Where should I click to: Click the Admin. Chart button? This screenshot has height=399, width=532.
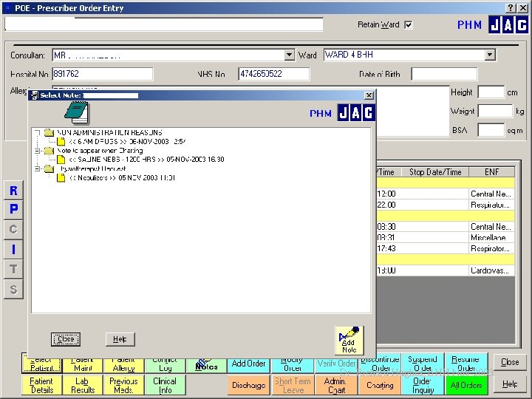coord(335,385)
